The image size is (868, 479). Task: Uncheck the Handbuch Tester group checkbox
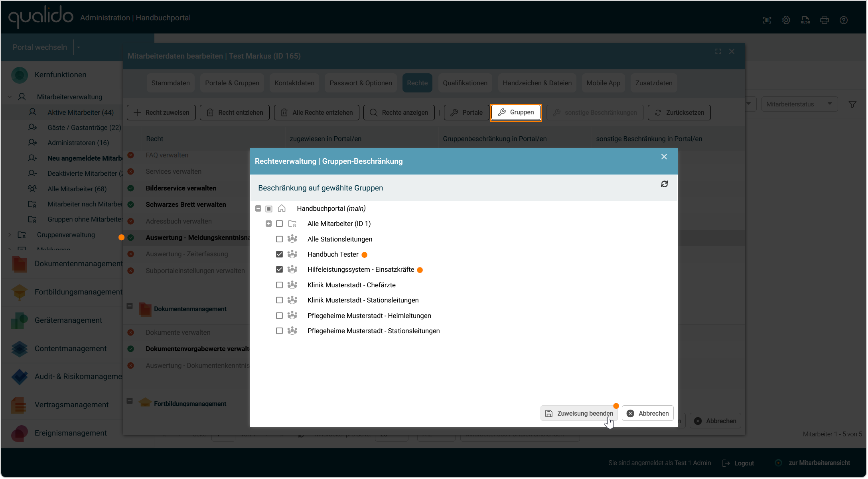click(x=279, y=254)
